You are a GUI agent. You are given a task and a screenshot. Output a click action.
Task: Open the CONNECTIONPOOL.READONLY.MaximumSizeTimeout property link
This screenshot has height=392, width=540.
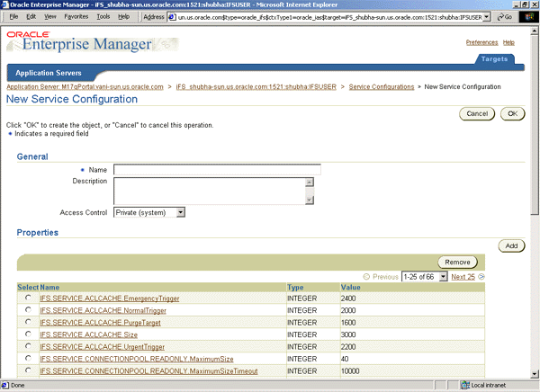(148, 371)
